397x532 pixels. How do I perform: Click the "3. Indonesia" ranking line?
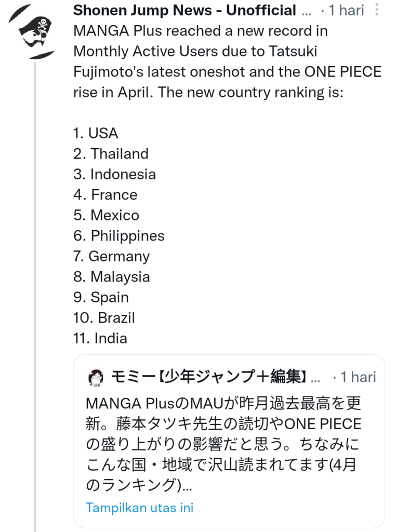(x=114, y=174)
